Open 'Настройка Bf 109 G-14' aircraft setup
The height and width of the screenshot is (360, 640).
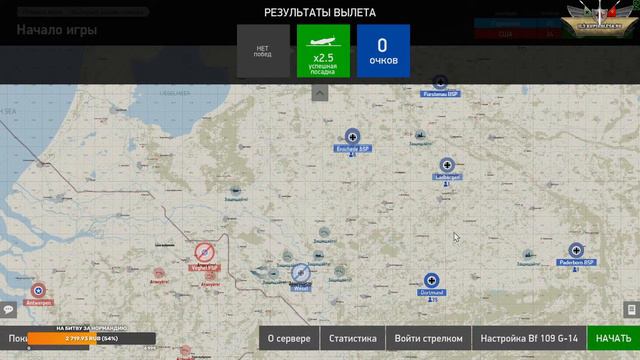pos(529,338)
